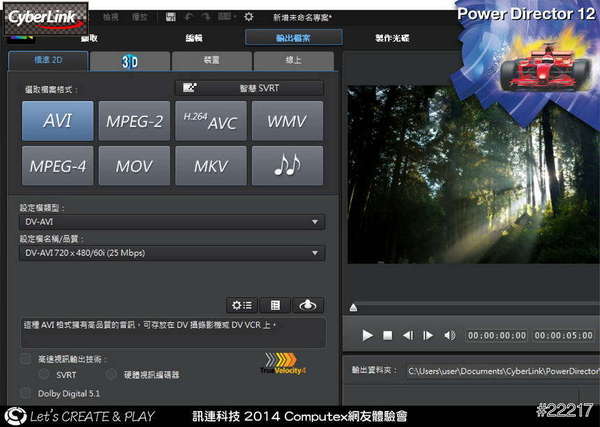
Task: Open the 標準 2D tab
Action: coord(46,62)
